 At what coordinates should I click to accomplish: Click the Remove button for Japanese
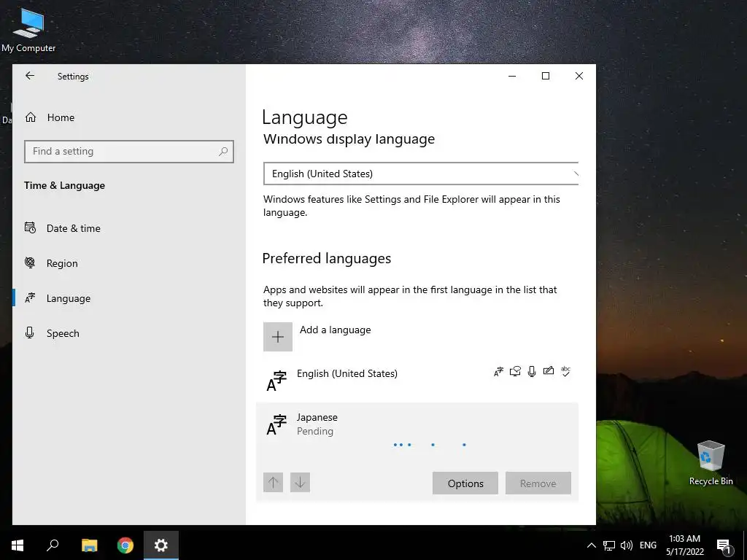[538, 483]
